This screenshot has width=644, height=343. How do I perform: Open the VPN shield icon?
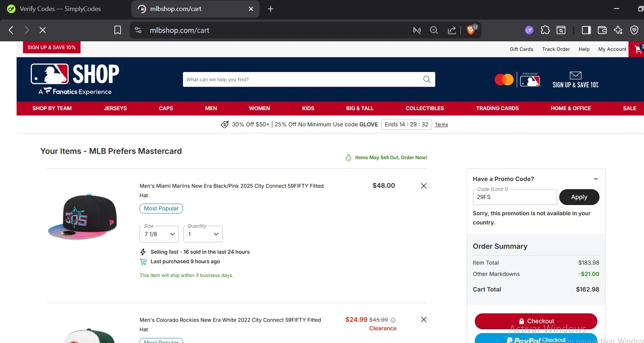click(x=634, y=30)
